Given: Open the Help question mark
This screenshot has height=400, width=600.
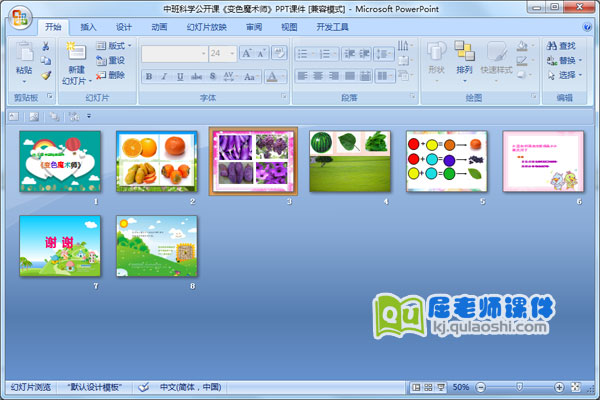Looking at the screenshot, I should [587, 27].
